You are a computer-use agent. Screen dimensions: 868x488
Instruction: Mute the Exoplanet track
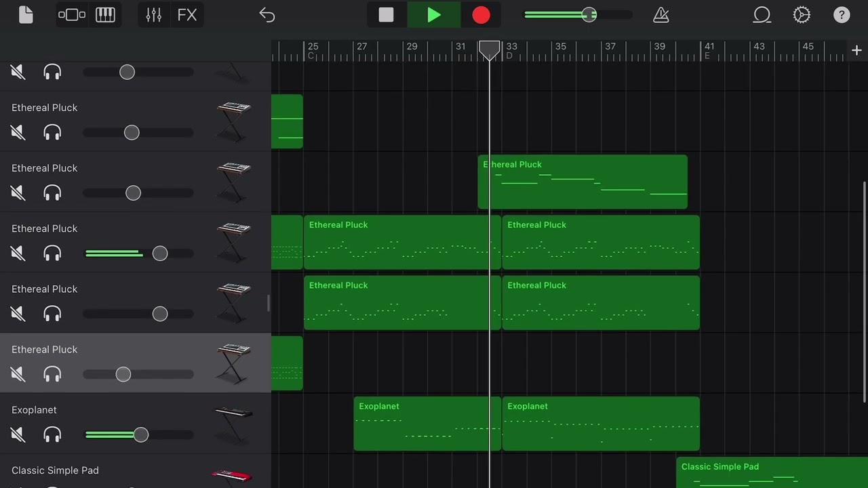pyautogui.click(x=18, y=434)
